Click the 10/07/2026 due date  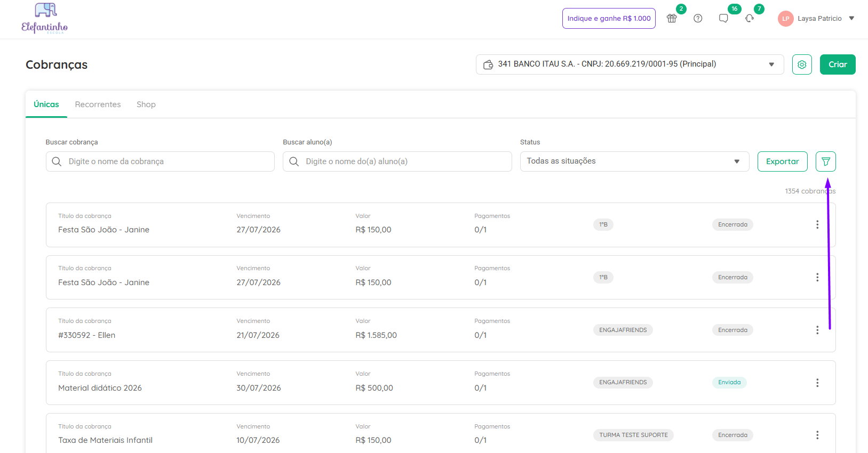258,440
